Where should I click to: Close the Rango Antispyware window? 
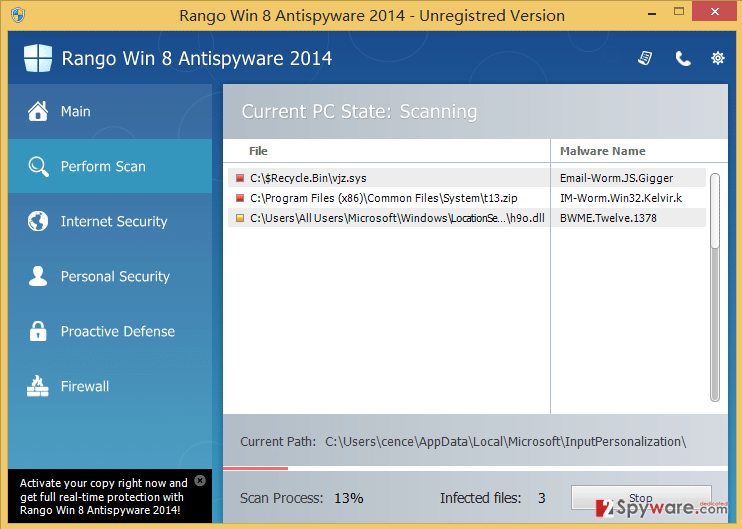pyautogui.click(x=715, y=11)
